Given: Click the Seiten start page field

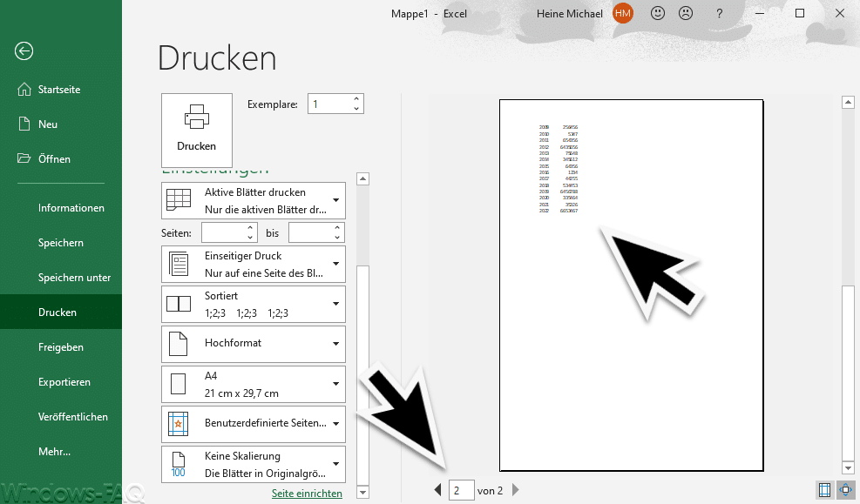Looking at the screenshot, I should tap(223, 232).
